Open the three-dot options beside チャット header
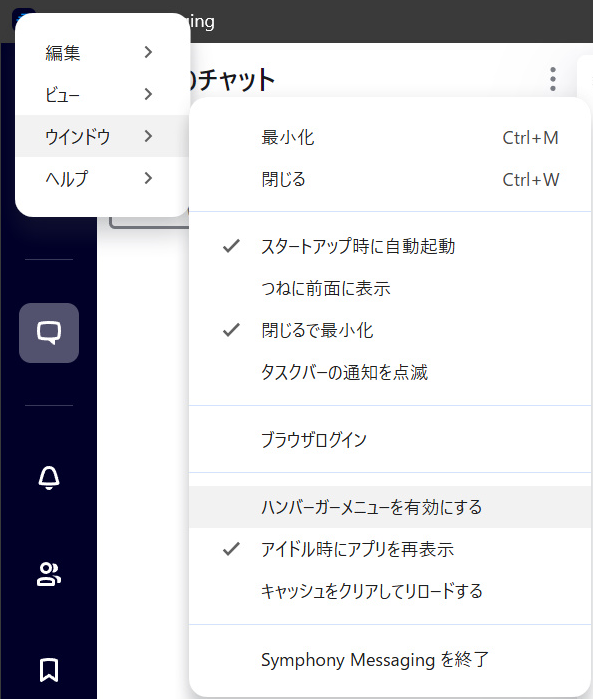Image resolution: width=593 pixels, height=699 pixels. pos(553,79)
